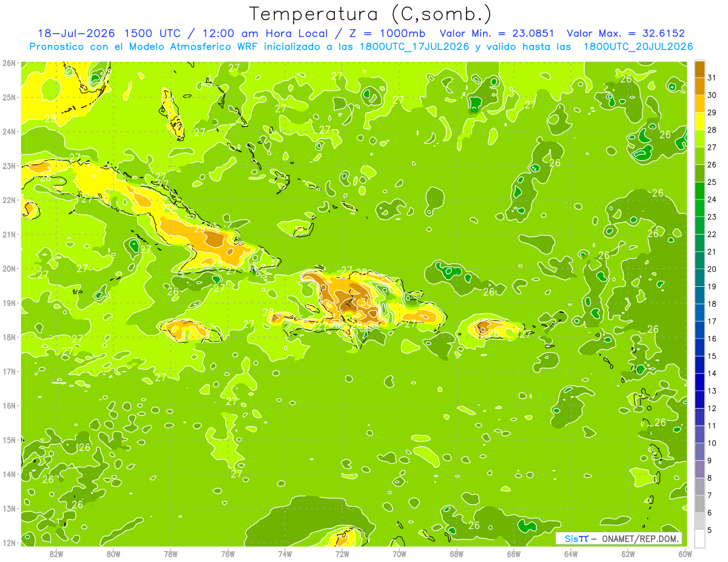Click the Valor Max. = 32.6152 reading

tap(625, 33)
